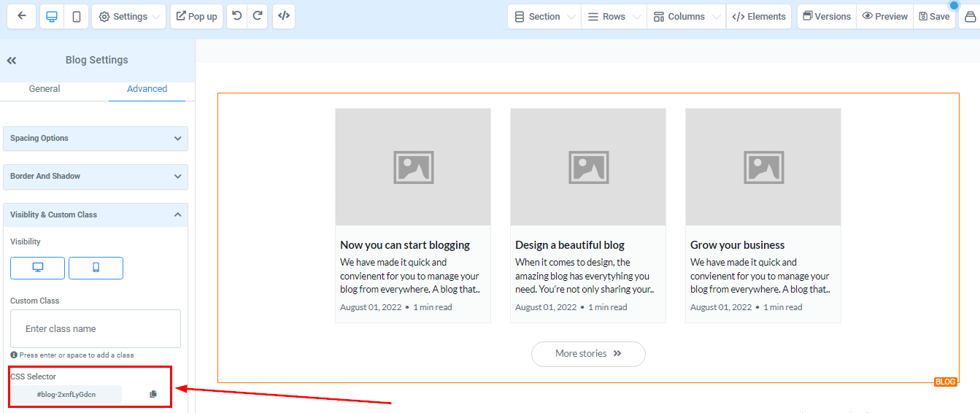The image size is (980, 413).
Task: Expand the Border And Shadow section
Action: point(96,177)
